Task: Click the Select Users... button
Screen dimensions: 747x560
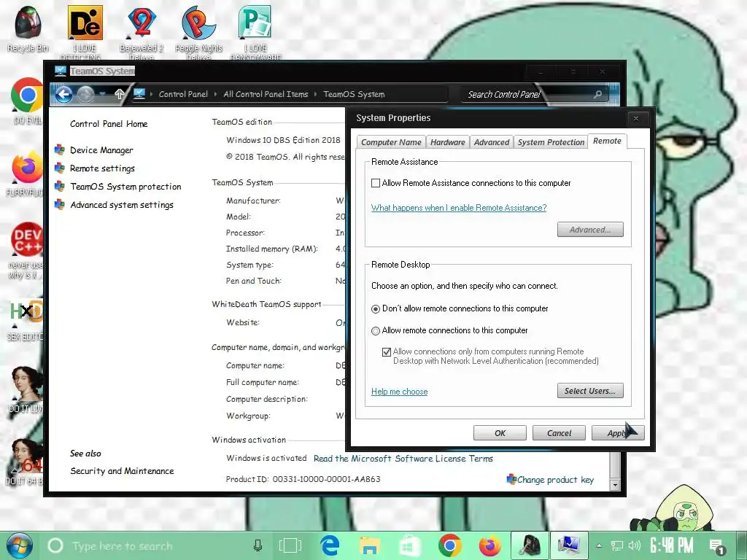Action: 590,391
